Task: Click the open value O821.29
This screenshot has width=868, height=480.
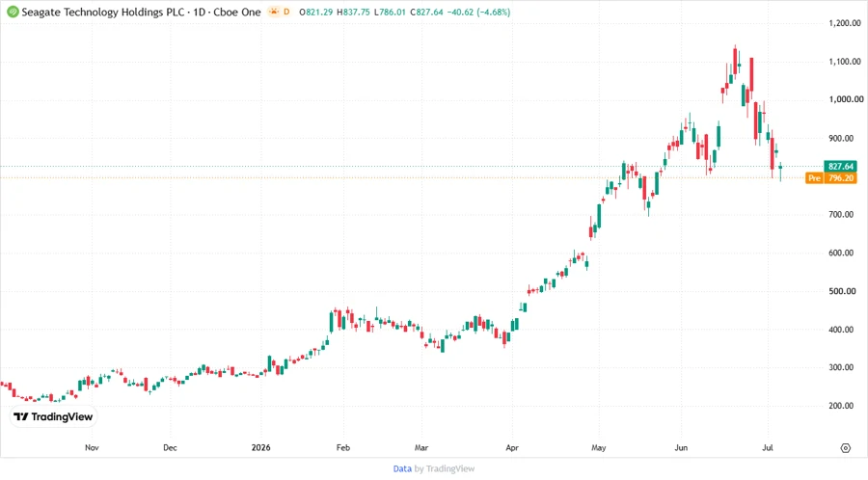Action: pos(316,13)
